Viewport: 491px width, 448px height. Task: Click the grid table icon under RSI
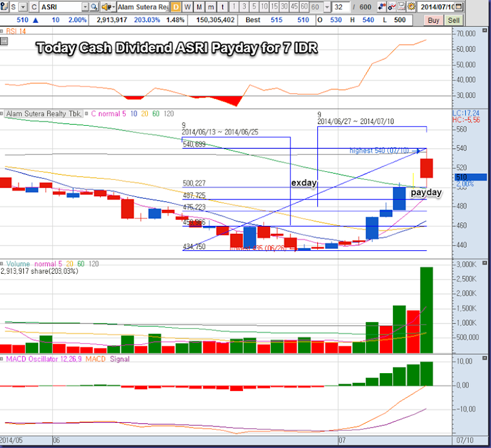4,41
